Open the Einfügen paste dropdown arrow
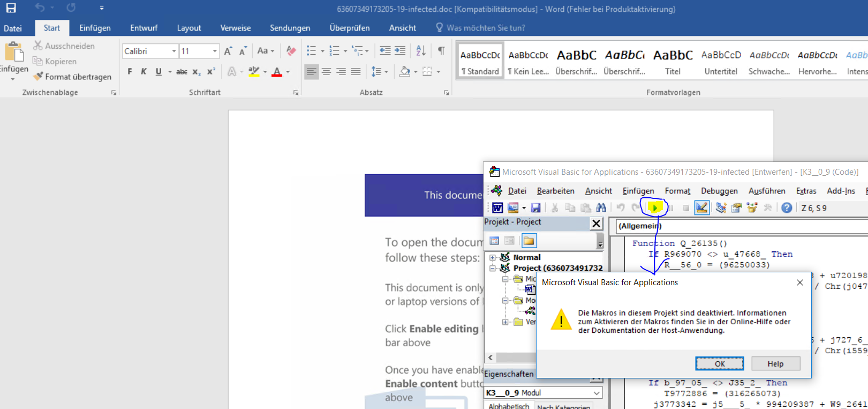The width and height of the screenshot is (868, 409). [13, 79]
